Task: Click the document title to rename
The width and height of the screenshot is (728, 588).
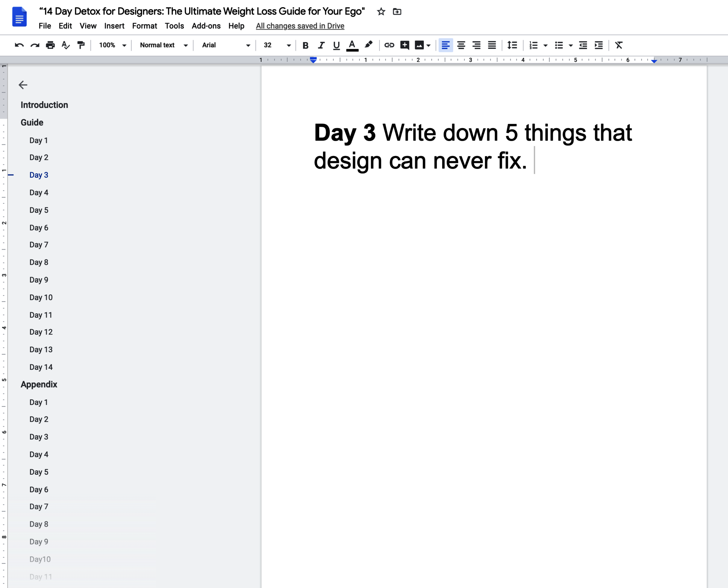Action: [x=202, y=11]
